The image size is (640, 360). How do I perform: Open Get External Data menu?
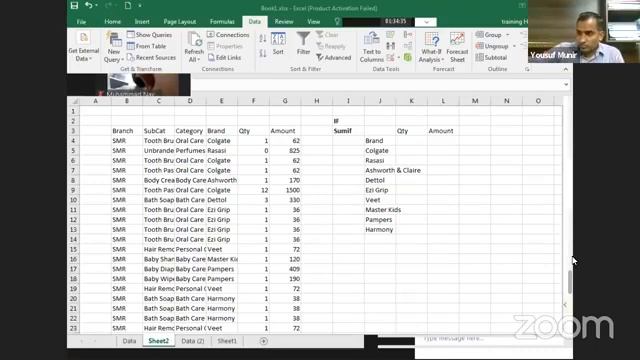point(84,47)
